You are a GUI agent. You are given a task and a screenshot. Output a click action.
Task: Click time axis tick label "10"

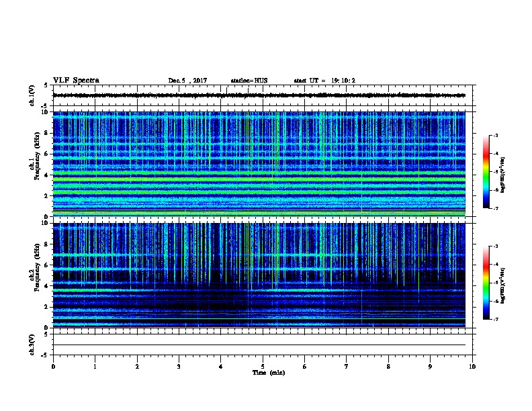coord(472,367)
